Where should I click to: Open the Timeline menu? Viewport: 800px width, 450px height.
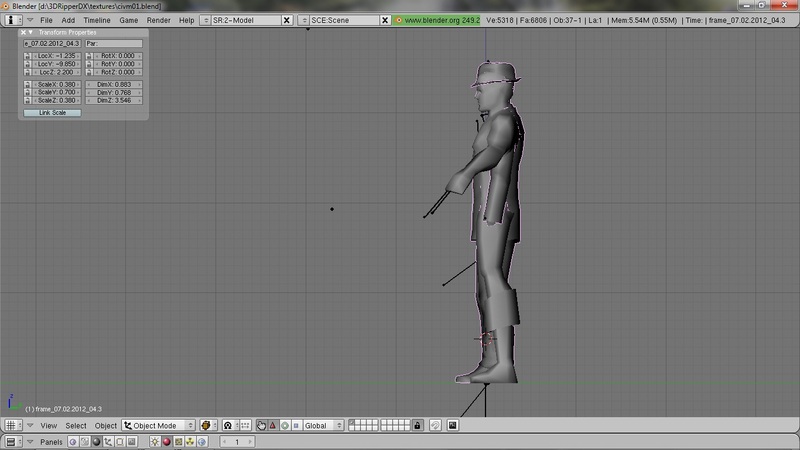[97, 20]
